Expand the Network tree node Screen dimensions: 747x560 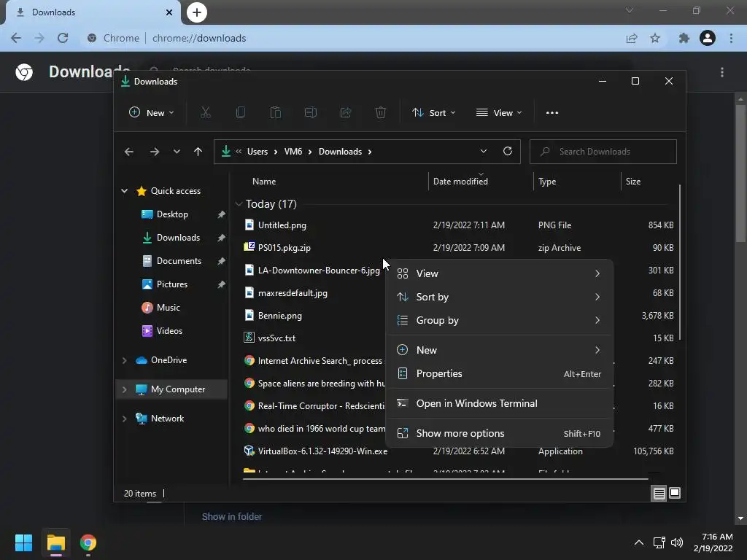(124, 419)
